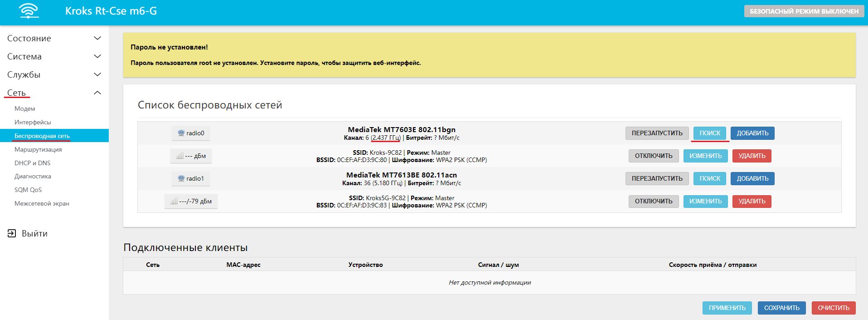Click the logout icon next to Выйти
This screenshot has height=320, width=868.
pyautogui.click(x=12, y=233)
